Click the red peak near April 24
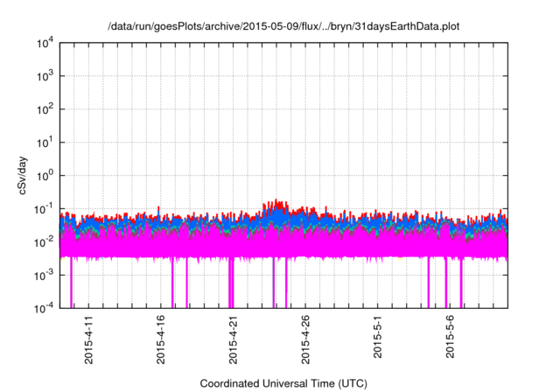Image resolution: width=560 pixels, height=392 pixels. pos(276,203)
